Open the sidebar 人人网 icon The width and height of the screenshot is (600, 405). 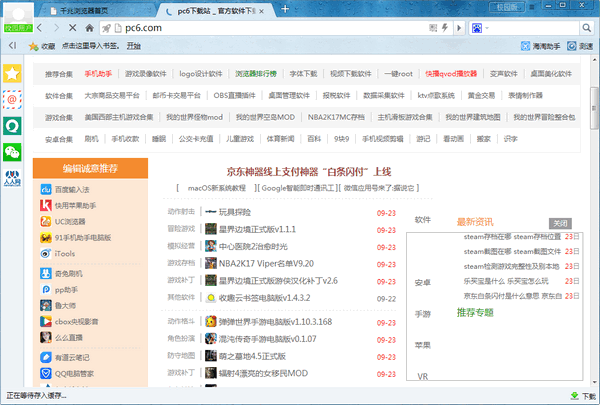click(x=12, y=178)
